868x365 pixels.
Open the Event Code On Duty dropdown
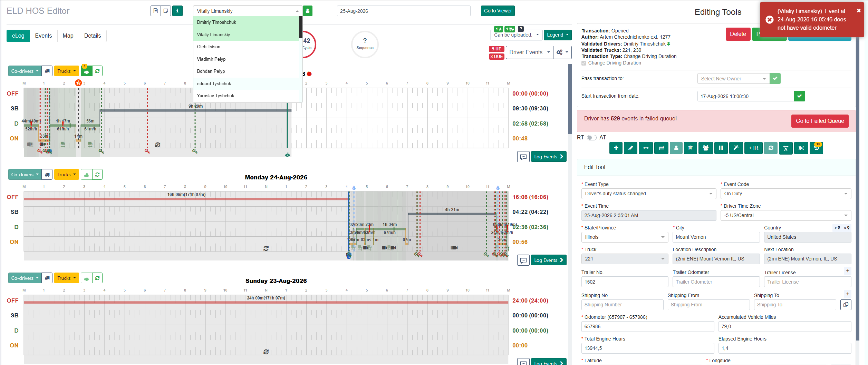tap(786, 194)
